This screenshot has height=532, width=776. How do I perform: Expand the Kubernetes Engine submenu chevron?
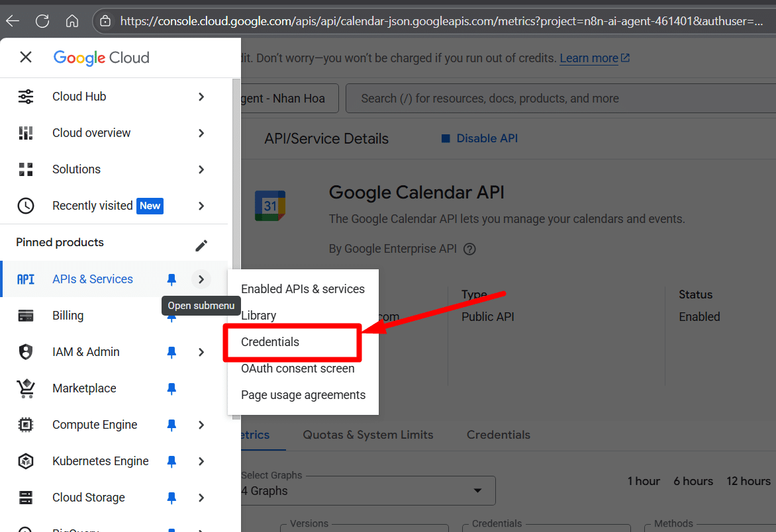coord(201,461)
